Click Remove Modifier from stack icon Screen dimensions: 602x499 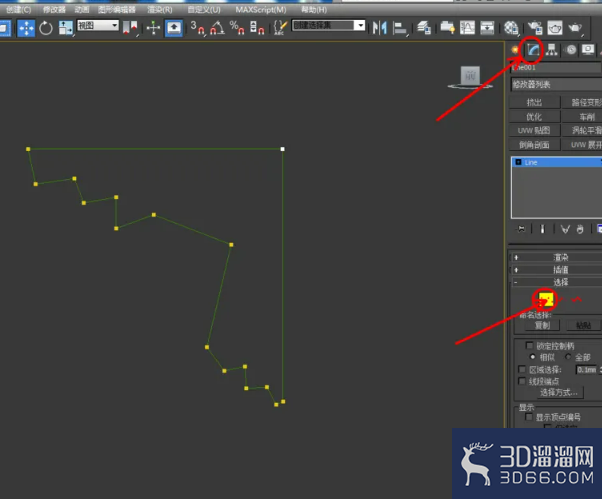pos(580,229)
